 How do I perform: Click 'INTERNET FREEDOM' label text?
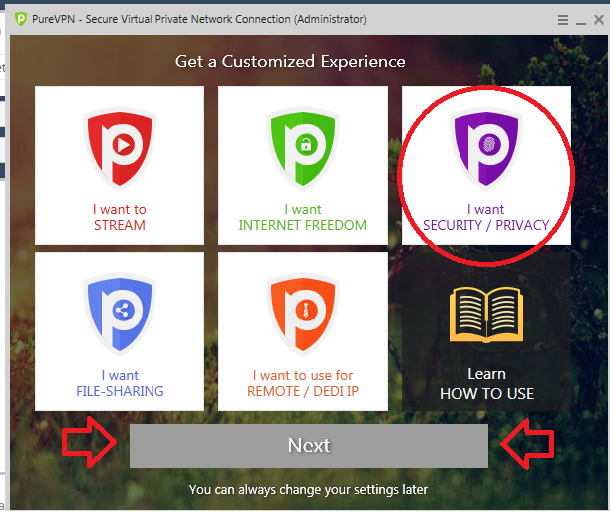[x=302, y=225]
